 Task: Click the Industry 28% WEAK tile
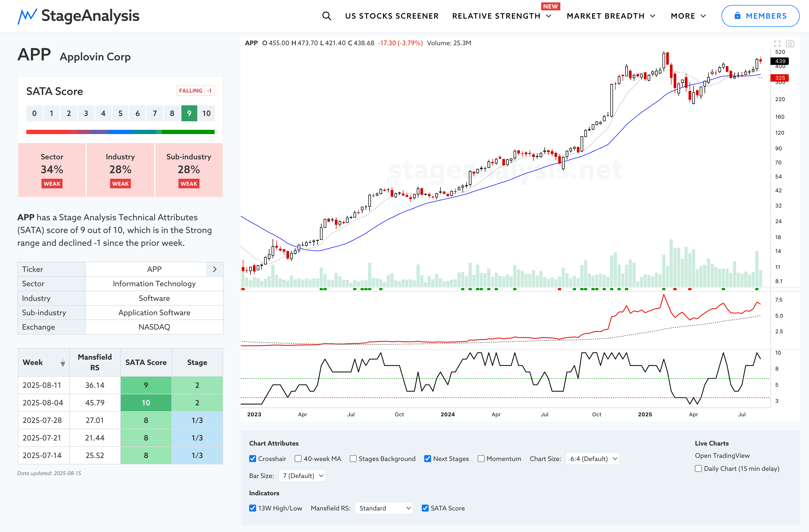pyautogui.click(x=120, y=170)
